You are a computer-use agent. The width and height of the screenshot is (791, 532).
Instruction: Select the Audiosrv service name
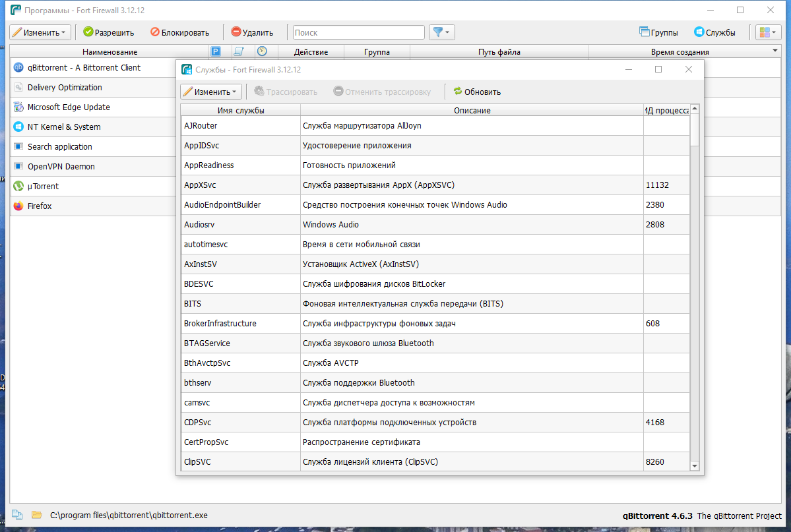click(x=199, y=224)
